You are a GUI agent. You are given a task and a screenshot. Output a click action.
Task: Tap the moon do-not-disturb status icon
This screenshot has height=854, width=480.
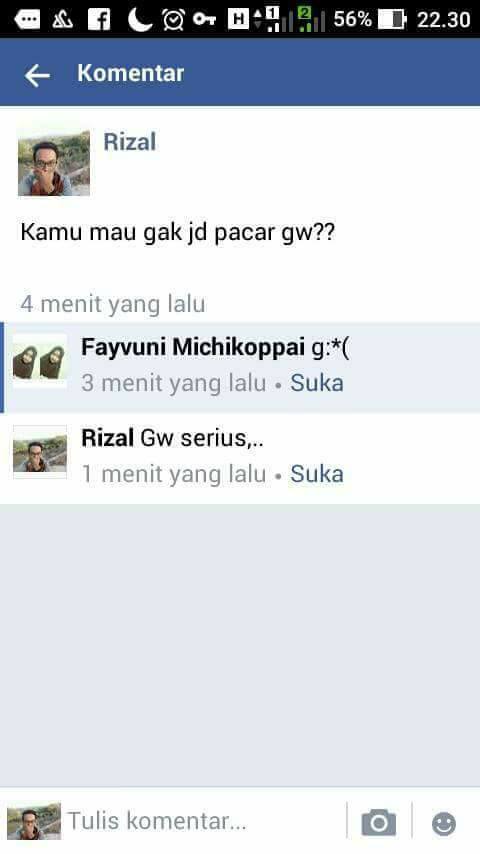(x=139, y=20)
